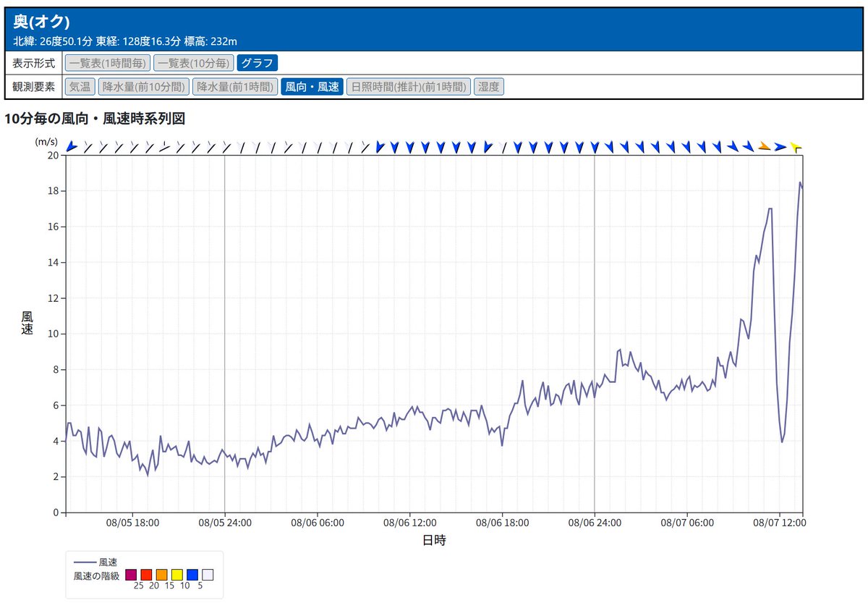The image size is (868, 603).
Task: Click the blue 5 m/s legend swatch
Action: click(192, 575)
